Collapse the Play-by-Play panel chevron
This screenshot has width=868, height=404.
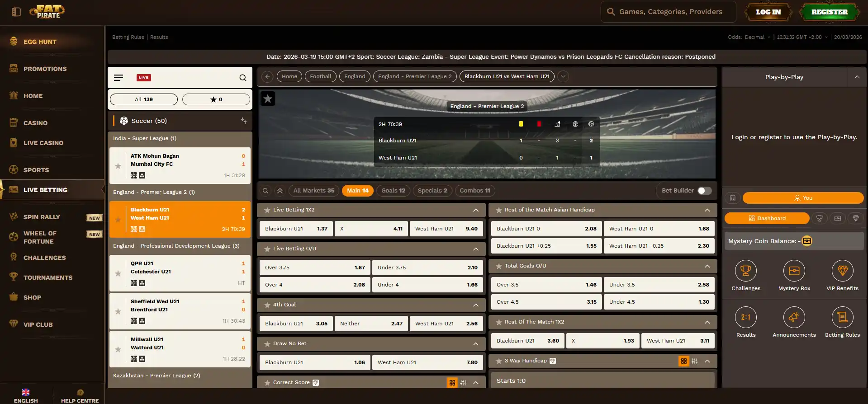tap(857, 77)
